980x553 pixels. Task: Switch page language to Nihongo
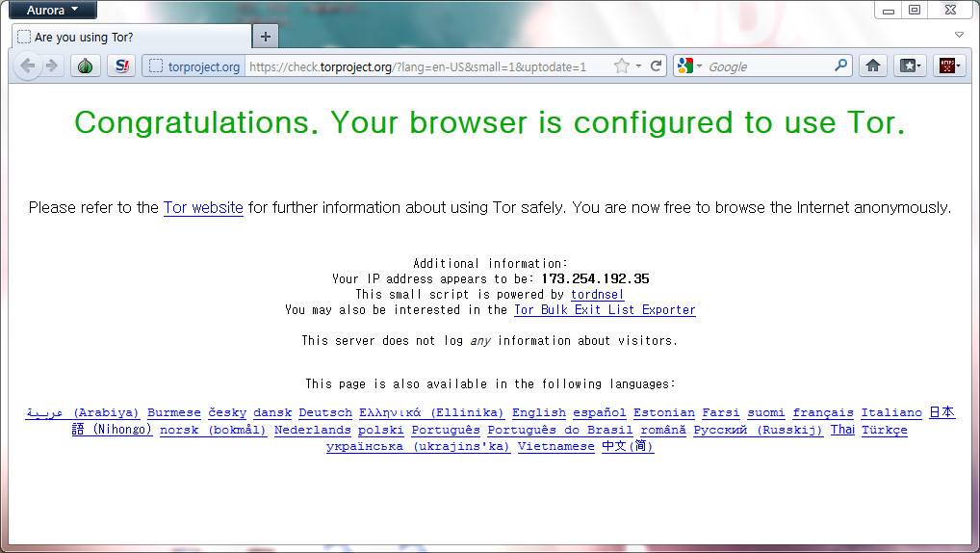pyautogui.click(x=113, y=430)
